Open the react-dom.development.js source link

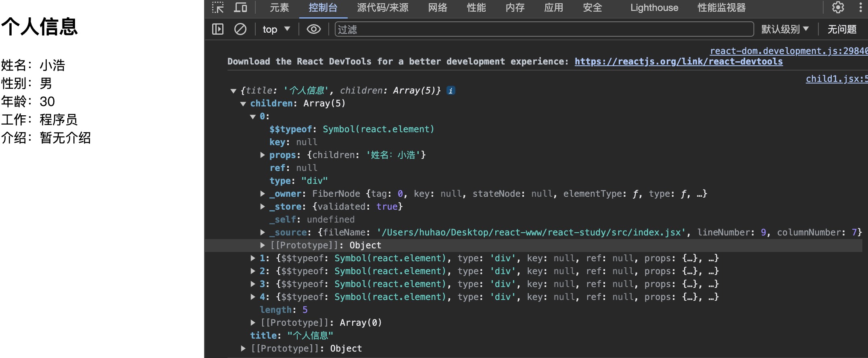[789, 51]
